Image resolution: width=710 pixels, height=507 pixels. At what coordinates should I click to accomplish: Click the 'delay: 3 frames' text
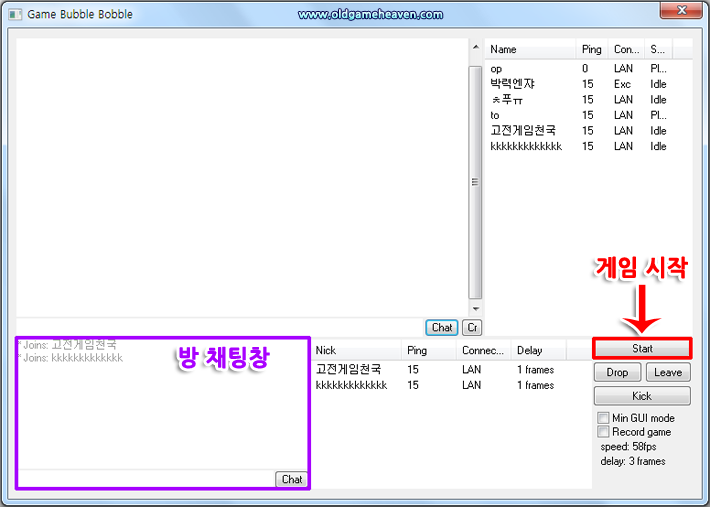tap(633, 461)
